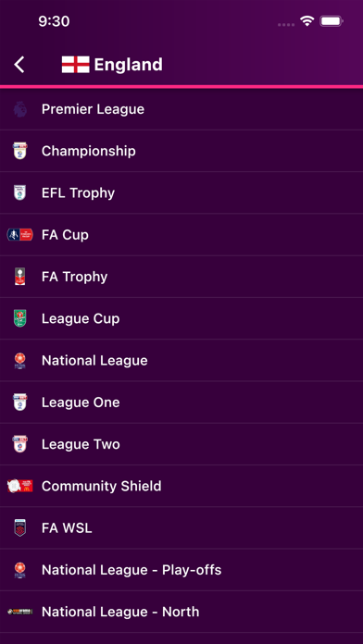Tap the Wi-Fi status icon
The image size is (363, 644).
(x=307, y=21)
